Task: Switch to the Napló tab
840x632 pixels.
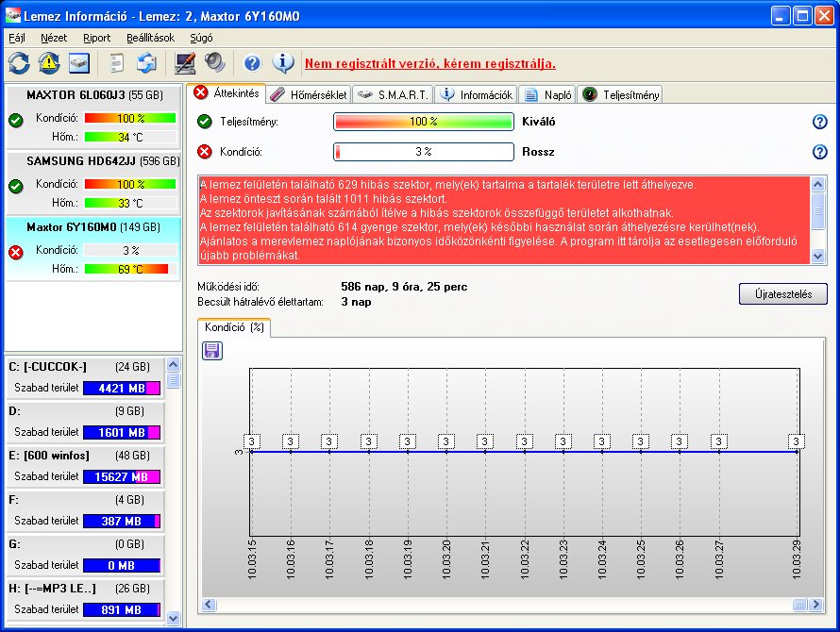Action: pos(547,94)
